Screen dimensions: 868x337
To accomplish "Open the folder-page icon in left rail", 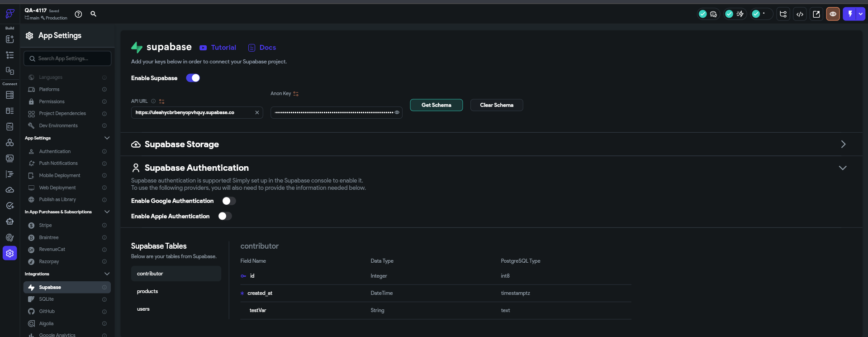I will [9, 127].
